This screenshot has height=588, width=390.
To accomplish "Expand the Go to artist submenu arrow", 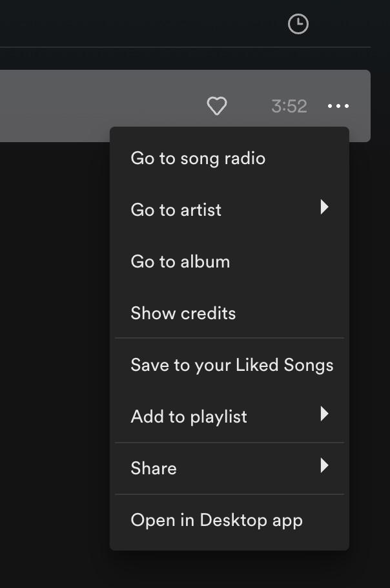I will tap(324, 207).
